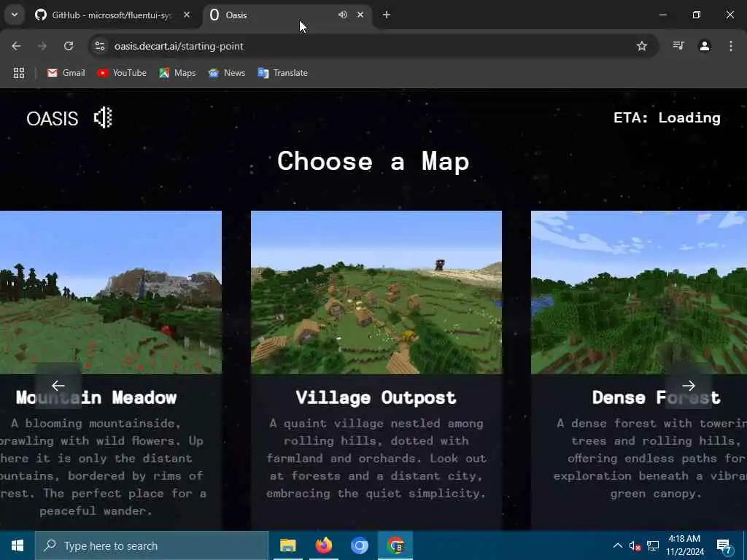747x560 pixels.
Task: Go forward in browser history
Action: click(x=42, y=46)
